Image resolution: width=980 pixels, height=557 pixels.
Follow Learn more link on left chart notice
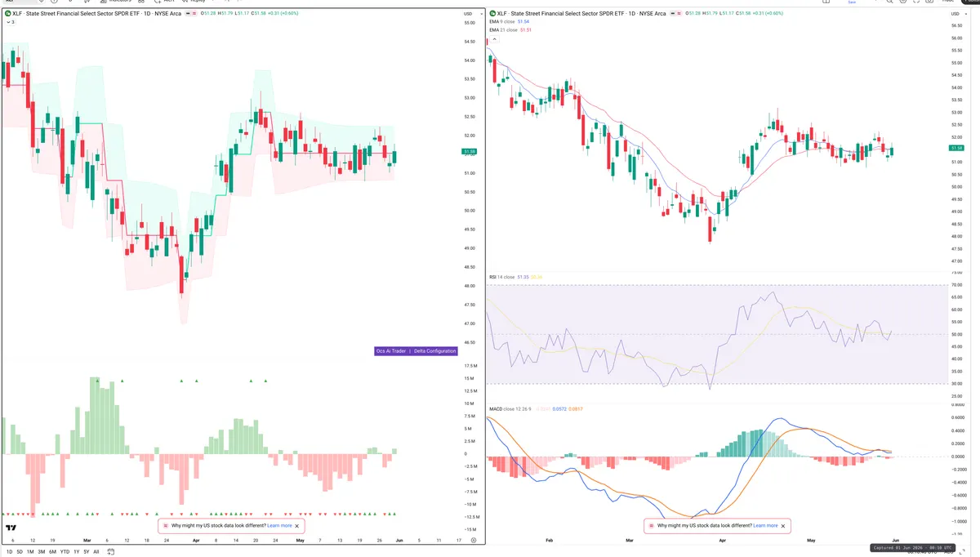point(279,526)
